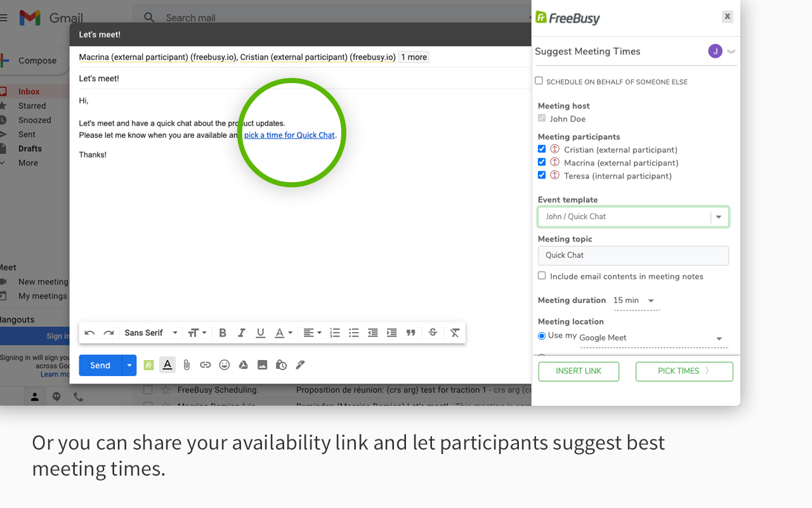Image resolution: width=812 pixels, height=508 pixels.
Task: Undo the last edit in compose toolbar
Action: coord(89,333)
